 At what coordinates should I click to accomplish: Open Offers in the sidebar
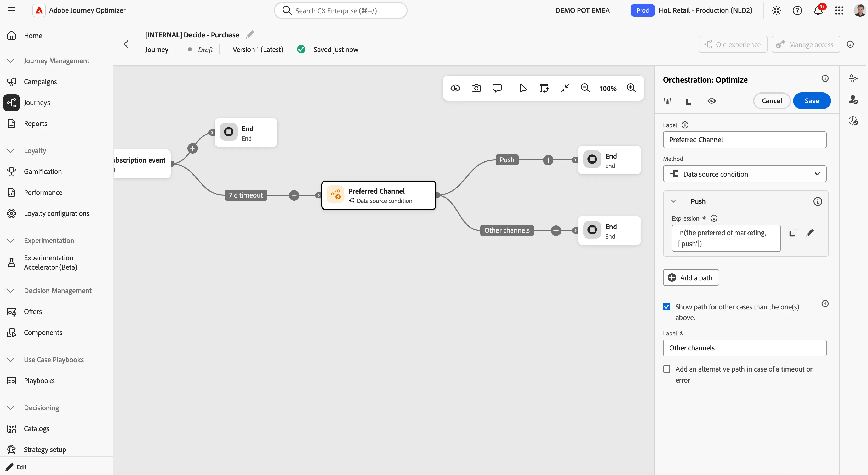point(33,312)
